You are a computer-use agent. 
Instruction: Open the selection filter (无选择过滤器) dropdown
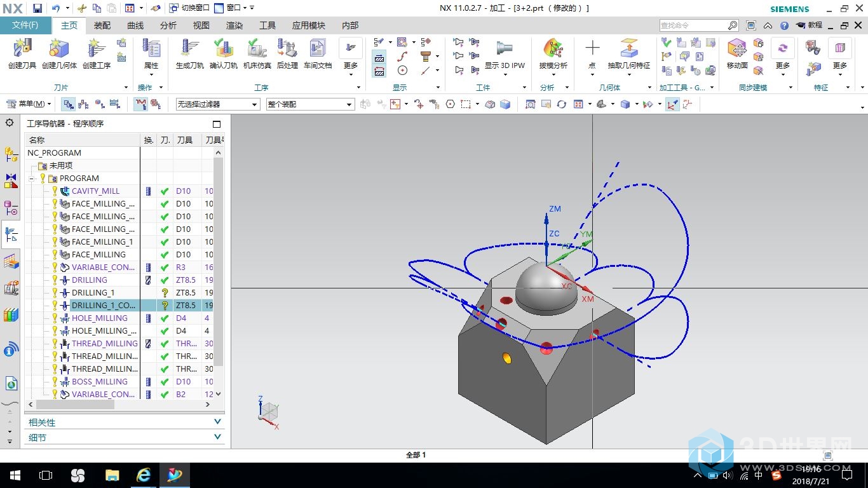click(x=218, y=104)
